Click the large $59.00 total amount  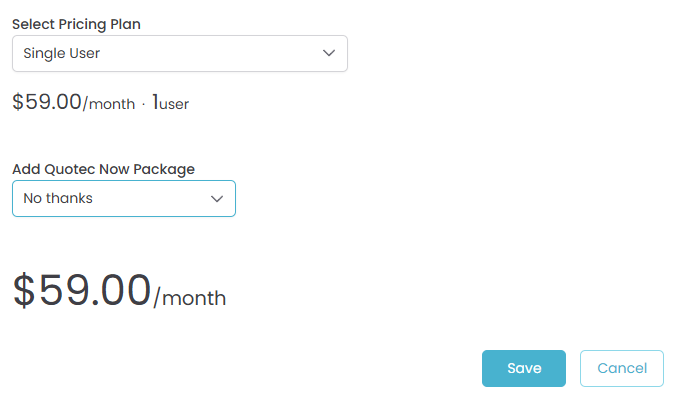tap(81, 289)
